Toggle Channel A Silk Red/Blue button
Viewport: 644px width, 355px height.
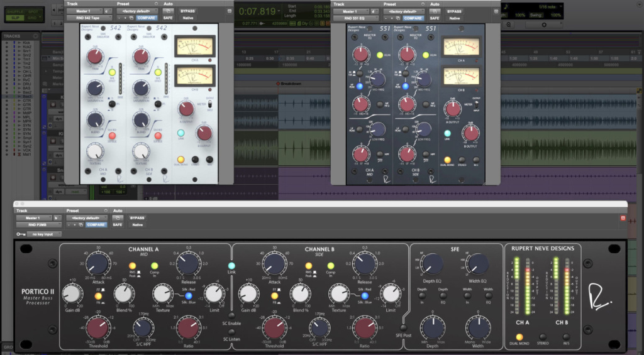click(189, 295)
